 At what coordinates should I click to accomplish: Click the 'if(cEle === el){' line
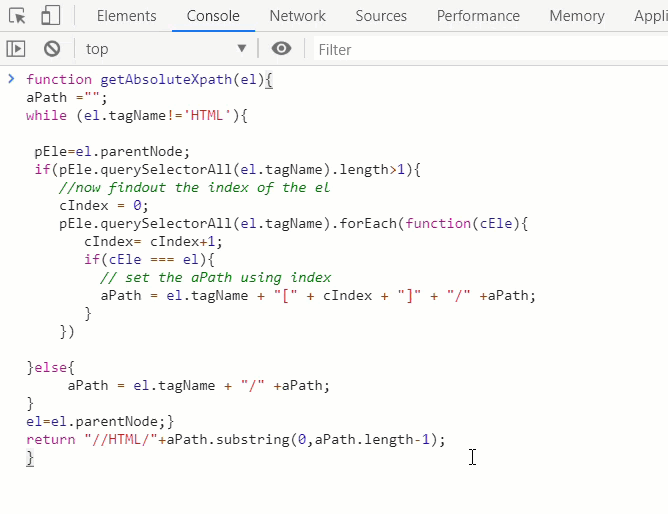click(x=149, y=259)
